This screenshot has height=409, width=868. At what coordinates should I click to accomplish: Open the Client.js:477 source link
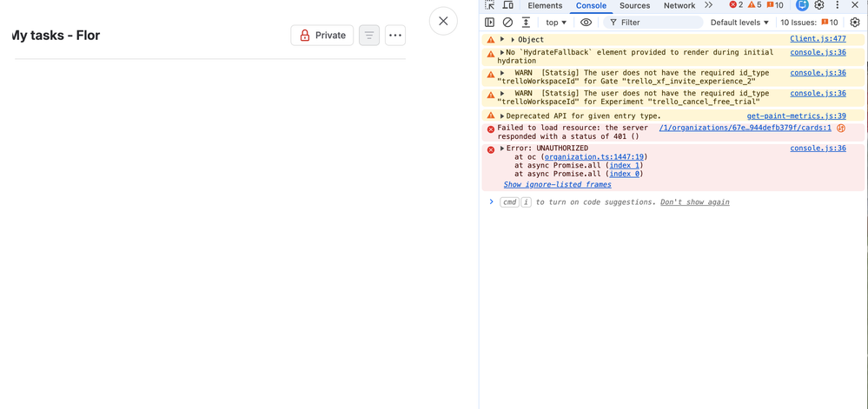(x=818, y=39)
